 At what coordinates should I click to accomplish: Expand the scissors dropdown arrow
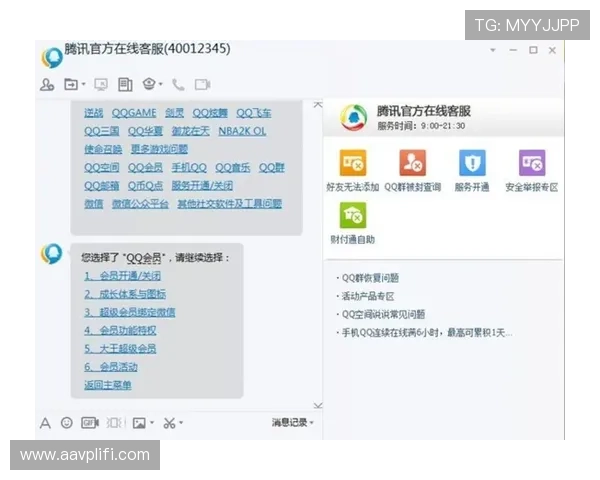click(x=181, y=423)
